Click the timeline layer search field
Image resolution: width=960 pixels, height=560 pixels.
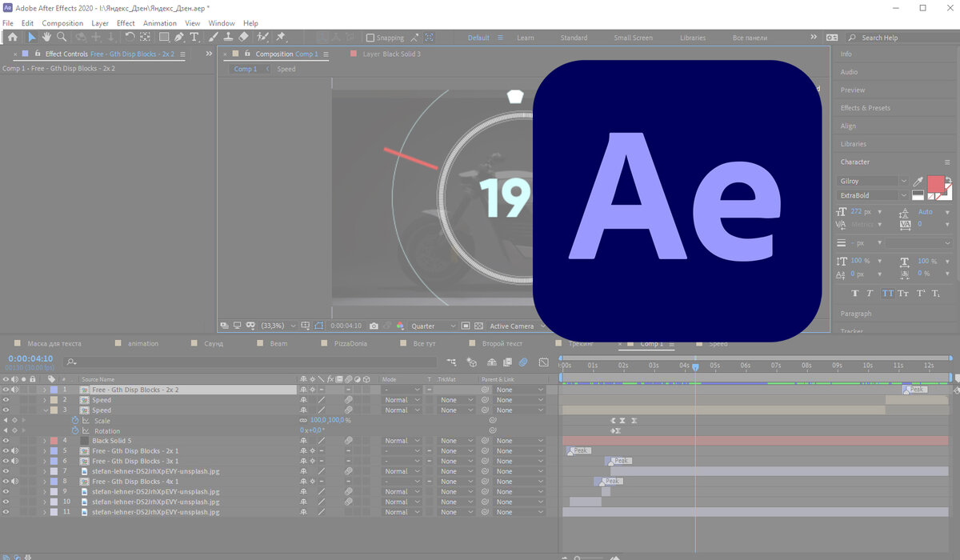pos(252,362)
